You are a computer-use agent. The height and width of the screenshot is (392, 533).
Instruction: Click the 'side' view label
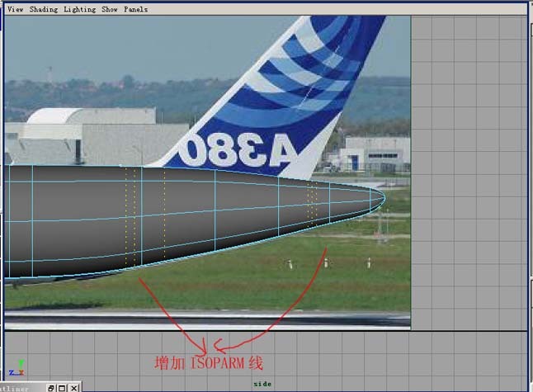coord(262,385)
